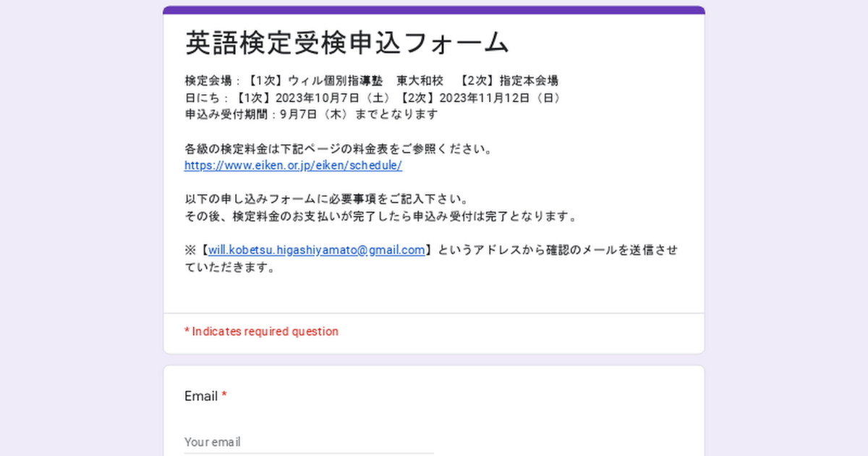Click the divider line above the required notice
Image resolution: width=868 pixels, height=456 pixels.
pos(434,313)
